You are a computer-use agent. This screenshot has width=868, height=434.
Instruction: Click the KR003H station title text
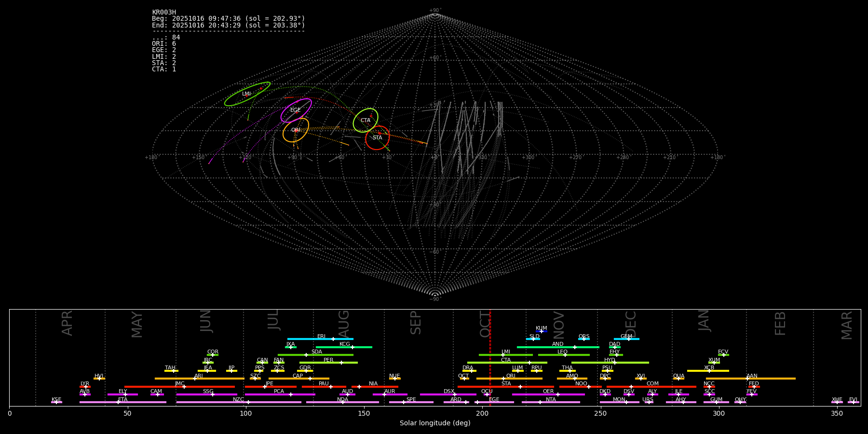tap(164, 13)
